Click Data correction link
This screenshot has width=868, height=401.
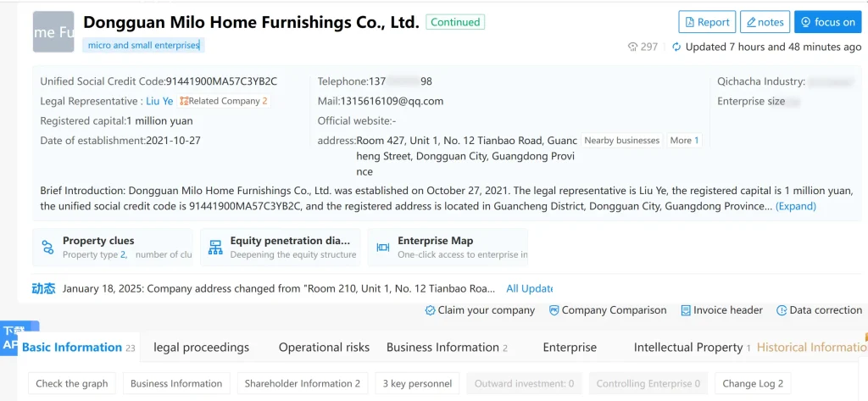pyautogui.click(x=820, y=310)
